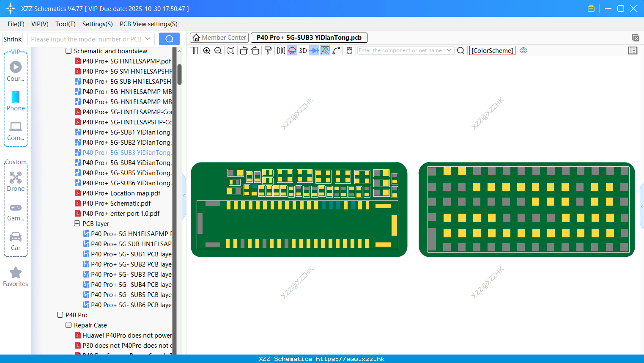
Task: Toggle the blue diode arrow icon
Action: tap(314, 50)
